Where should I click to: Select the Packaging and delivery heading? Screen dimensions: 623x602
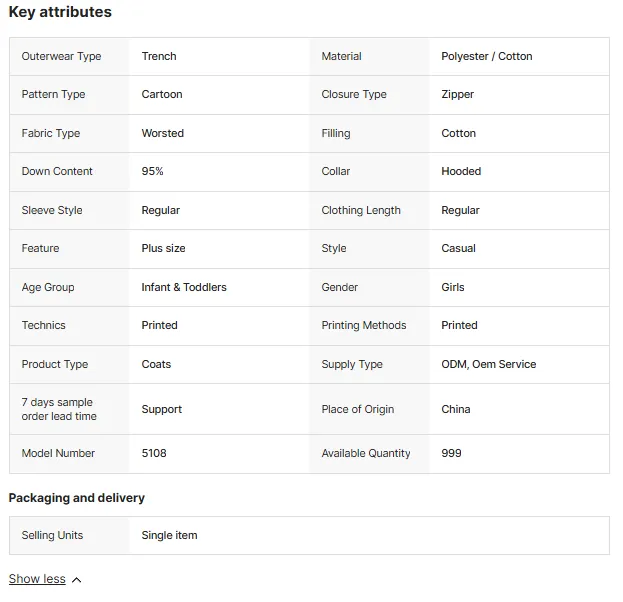point(77,497)
